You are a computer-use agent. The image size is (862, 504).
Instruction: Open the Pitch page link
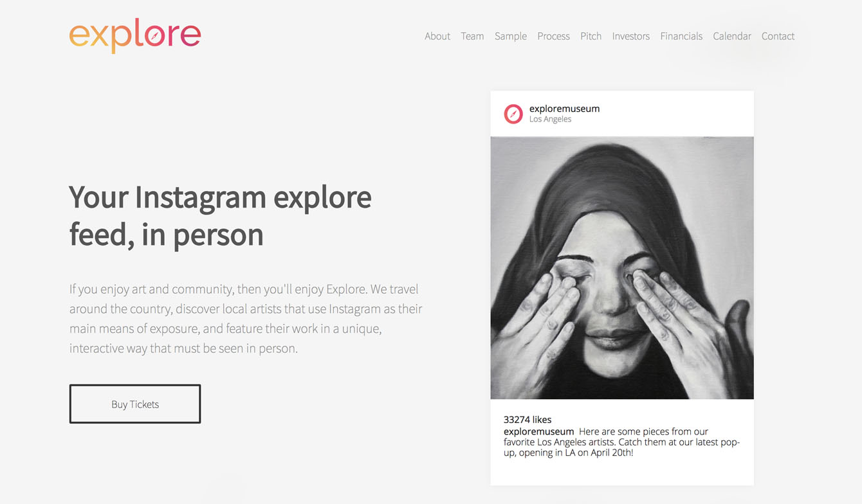click(591, 36)
